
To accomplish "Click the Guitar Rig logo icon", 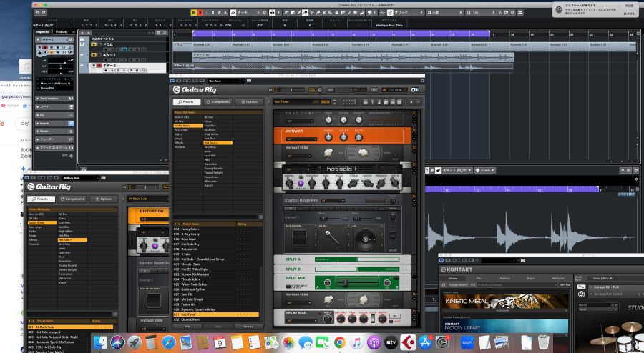I will (x=177, y=89).
